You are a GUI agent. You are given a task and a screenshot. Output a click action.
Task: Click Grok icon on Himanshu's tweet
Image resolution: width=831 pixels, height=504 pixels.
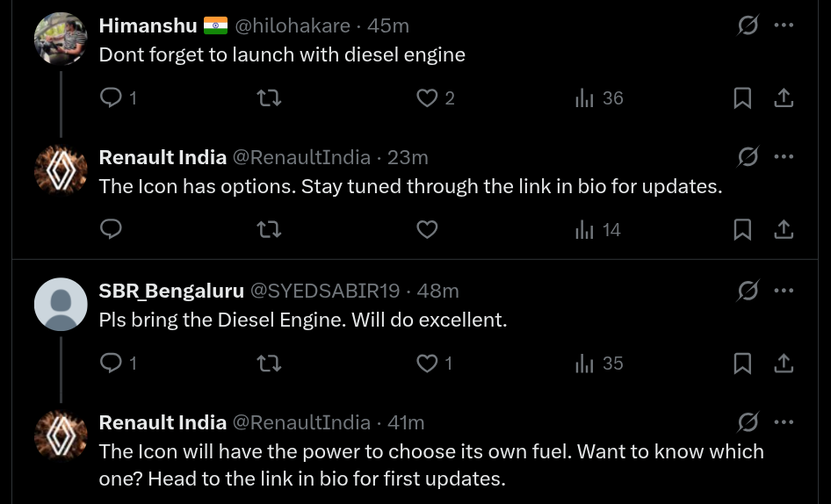coord(748,25)
